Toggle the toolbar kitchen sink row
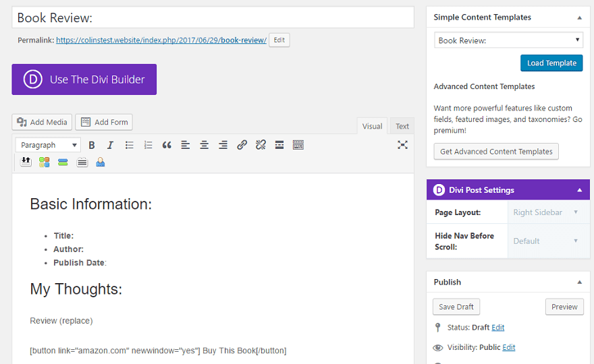Viewport: 594px width, 364px height. pyautogui.click(x=298, y=145)
